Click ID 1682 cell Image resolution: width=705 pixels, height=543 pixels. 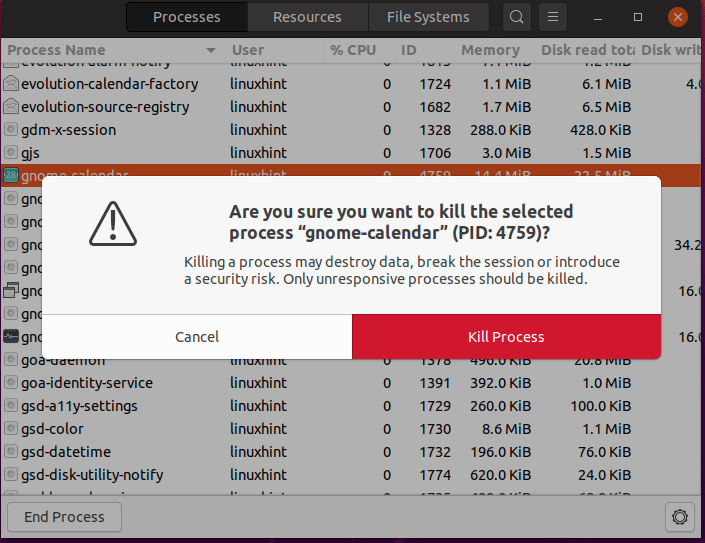coord(435,107)
